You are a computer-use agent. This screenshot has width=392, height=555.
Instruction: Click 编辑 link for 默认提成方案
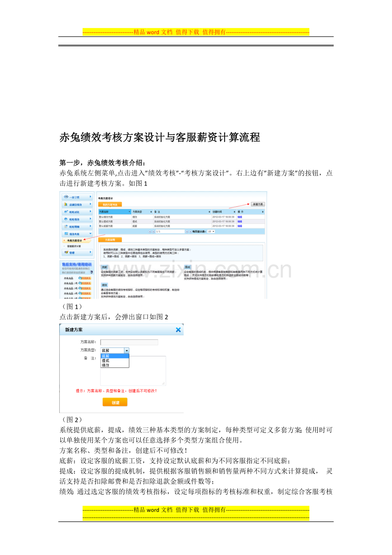[239, 221]
